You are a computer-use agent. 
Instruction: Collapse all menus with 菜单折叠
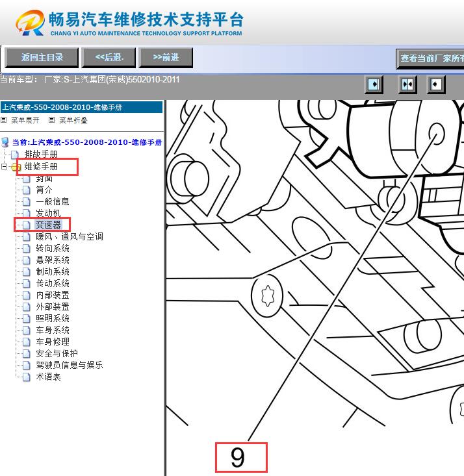(73, 120)
